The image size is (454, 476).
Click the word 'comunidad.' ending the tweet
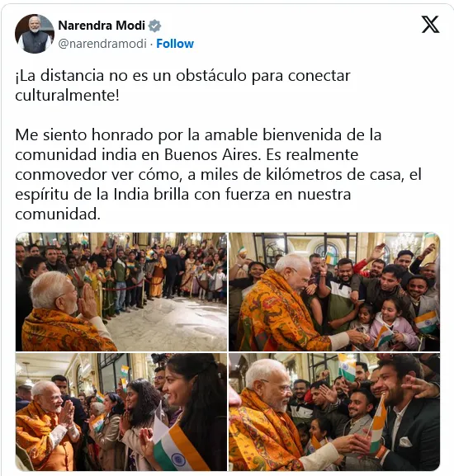pos(58,214)
